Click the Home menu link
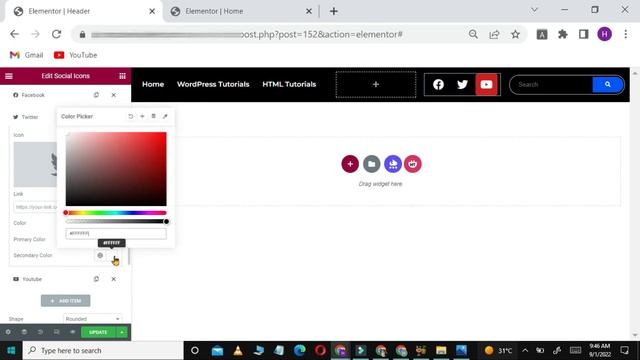The width and height of the screenshot is (640, 360). [153, 84]
